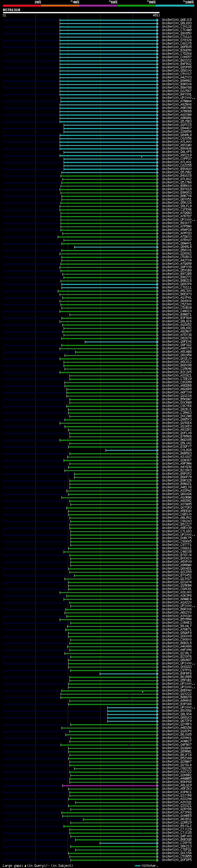Click the query name AV781310
This screenshot has height=868, width=197.
click(11, 10)
